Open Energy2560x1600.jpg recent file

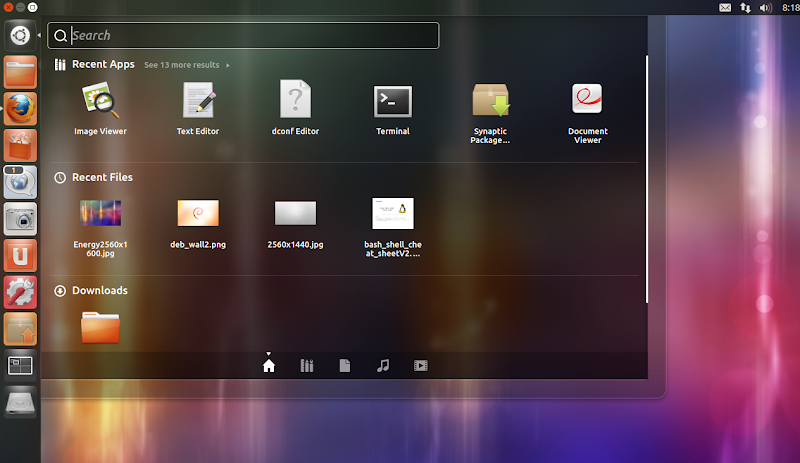coord(101,228)
